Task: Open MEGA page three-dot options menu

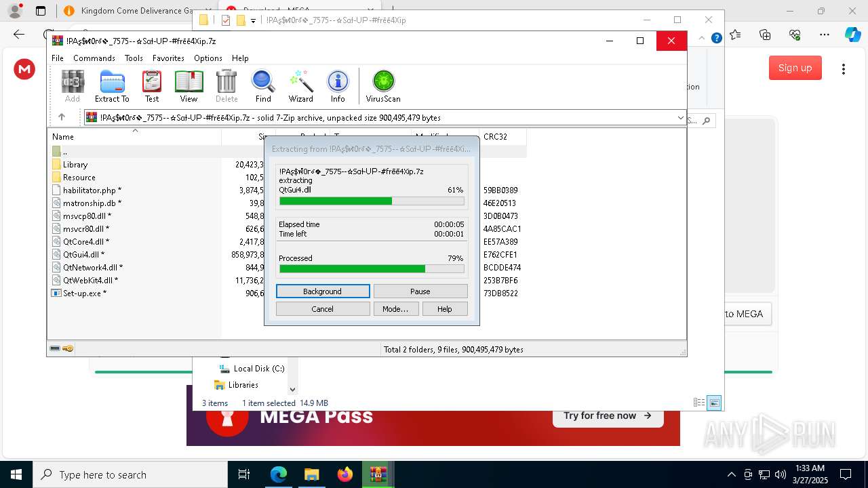Action: (844, 68)
